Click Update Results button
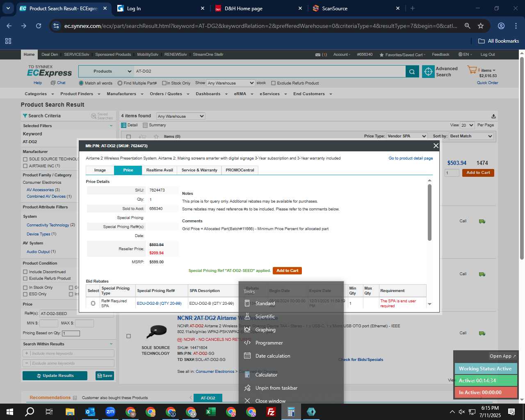 pyautogui.click(x=55, y=376)
